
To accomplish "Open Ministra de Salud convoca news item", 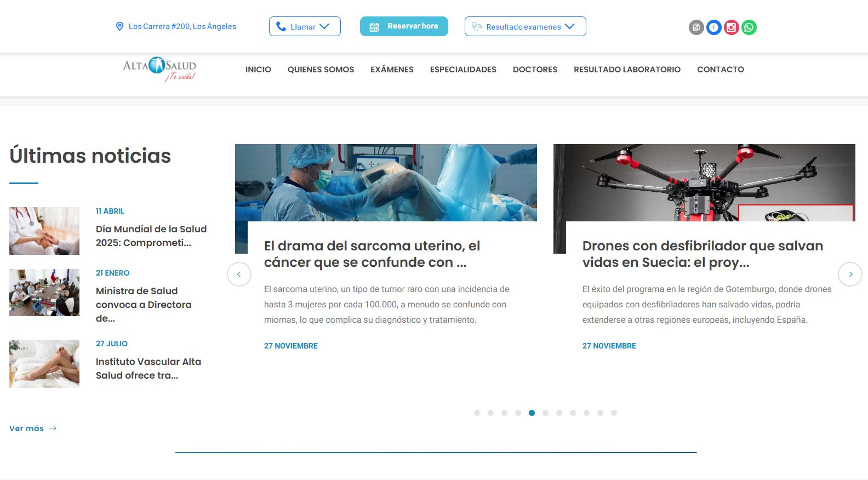I will click(x=144, y=304).
